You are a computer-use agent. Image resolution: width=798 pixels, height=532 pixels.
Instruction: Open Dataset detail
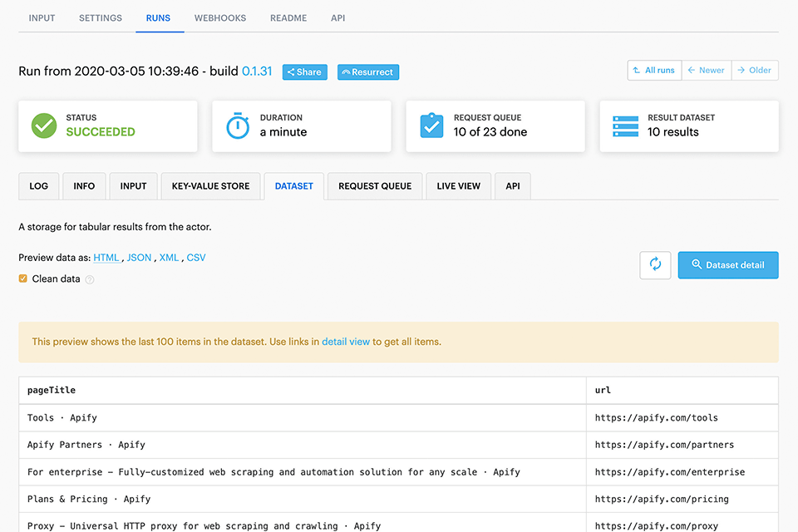tap(728, 264)
